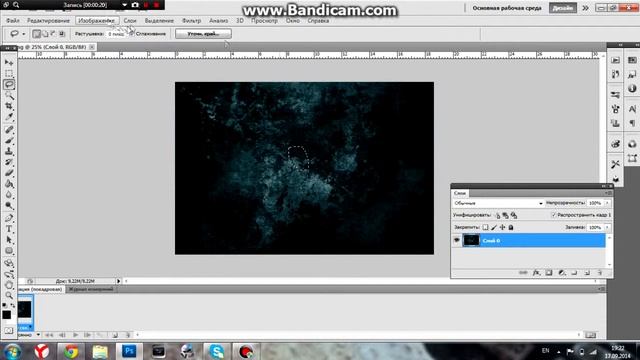Select the Crop tool
This screenshot has width=640, height=360.
pyautogui.click(x=9, y=106)
